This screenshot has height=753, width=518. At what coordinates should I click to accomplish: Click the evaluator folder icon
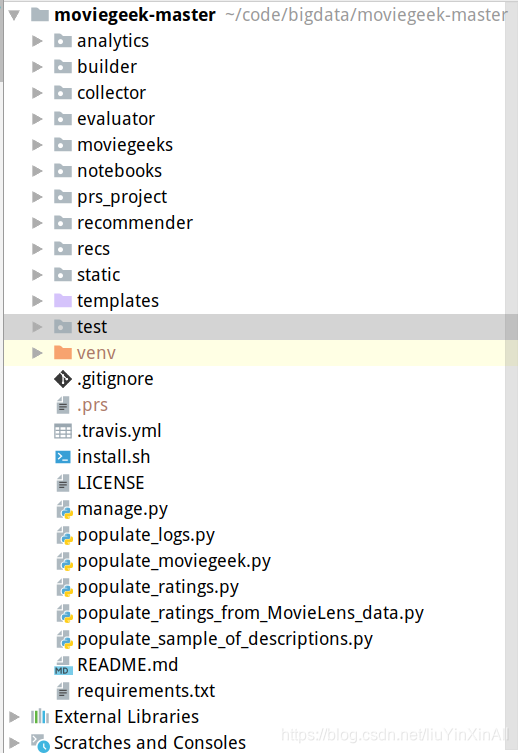pos(62,119)
